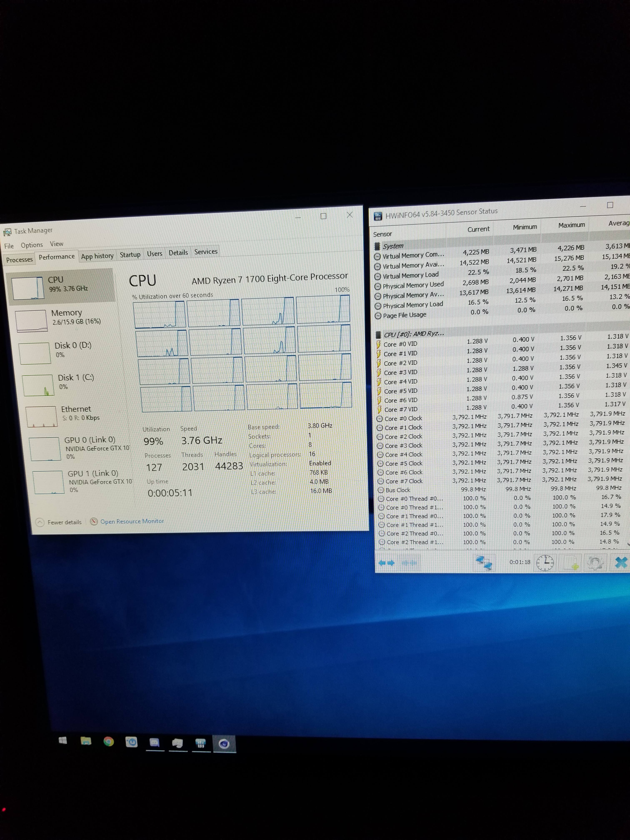
Task: Collapse Task Manager with Fewer details chevron
Action: pyautogui.click(x=40, y=522)
